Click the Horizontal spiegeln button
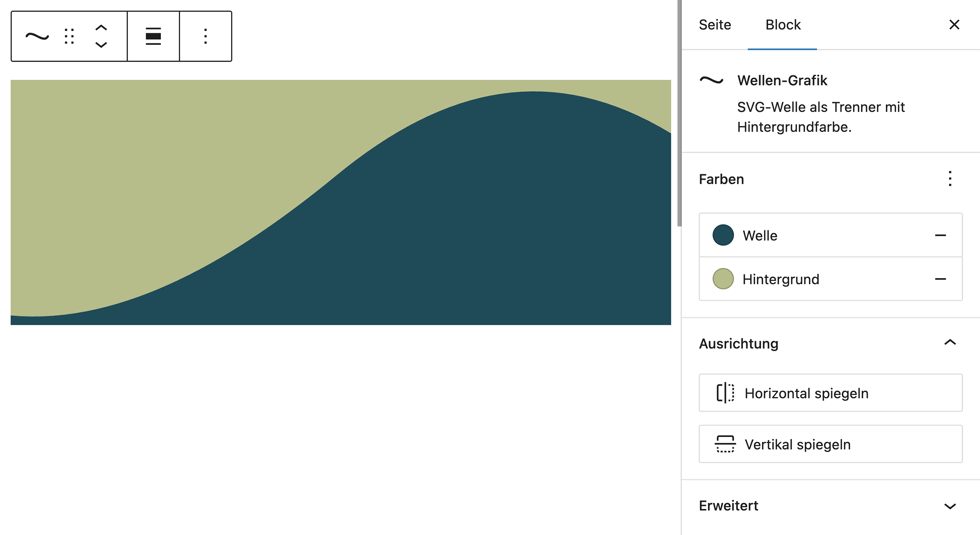980x535 pixels. point(831,393)
